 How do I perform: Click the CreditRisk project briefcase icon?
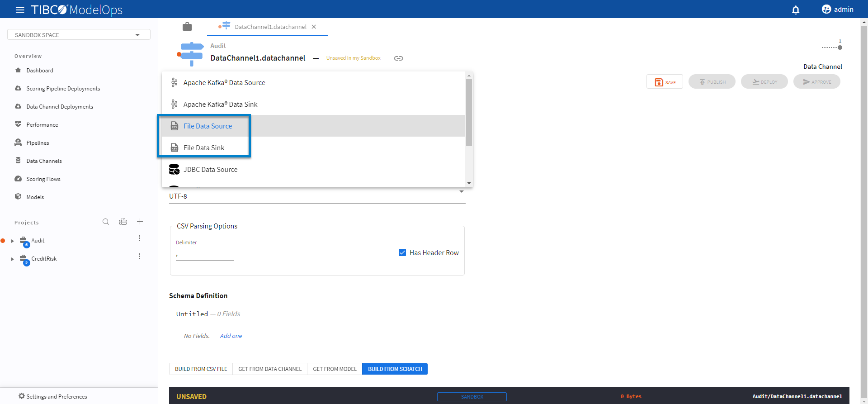pos(24,259)
